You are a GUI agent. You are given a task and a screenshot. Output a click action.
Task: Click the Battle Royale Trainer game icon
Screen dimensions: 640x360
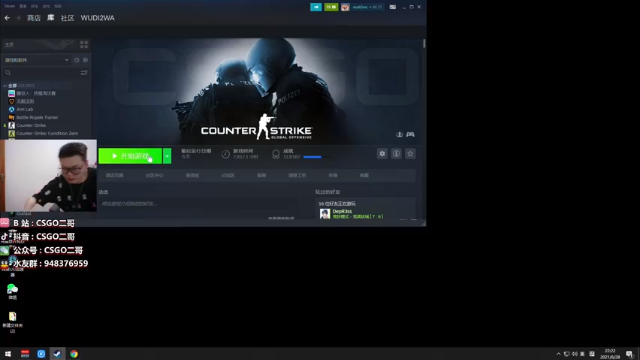[x=11, y=117]
